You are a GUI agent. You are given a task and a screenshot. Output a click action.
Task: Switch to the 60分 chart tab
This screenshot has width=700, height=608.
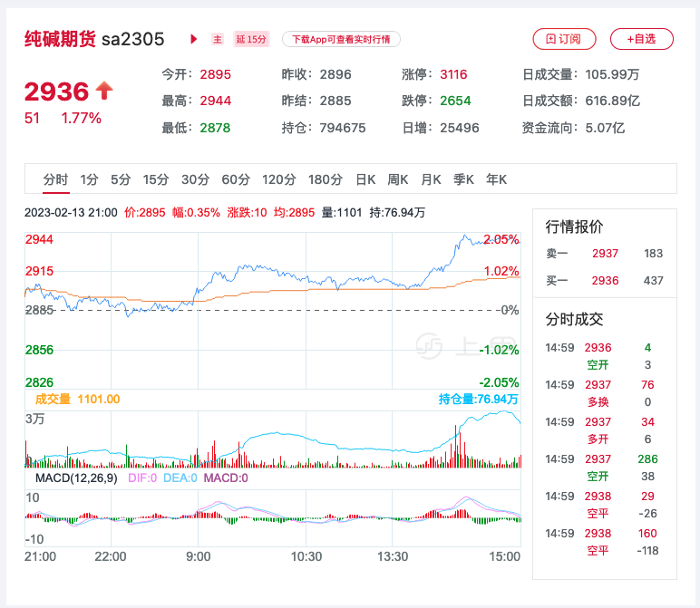pos(236,179)
